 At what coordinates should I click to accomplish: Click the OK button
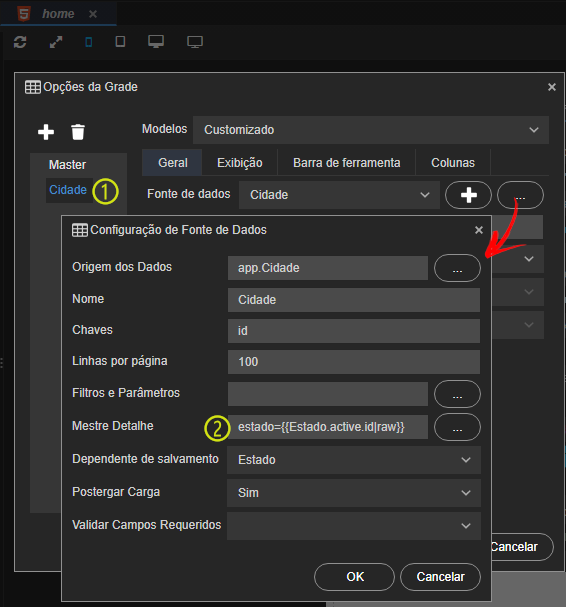(x=355, y=577)
